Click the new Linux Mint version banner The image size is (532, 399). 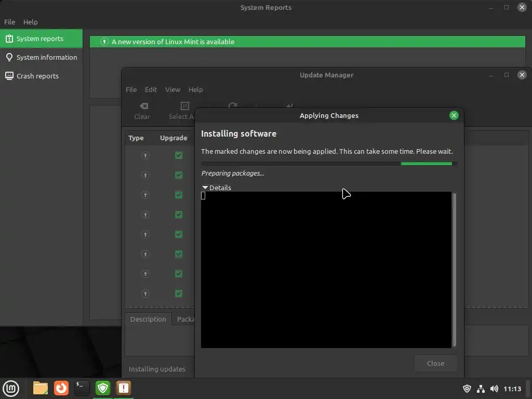308,42
